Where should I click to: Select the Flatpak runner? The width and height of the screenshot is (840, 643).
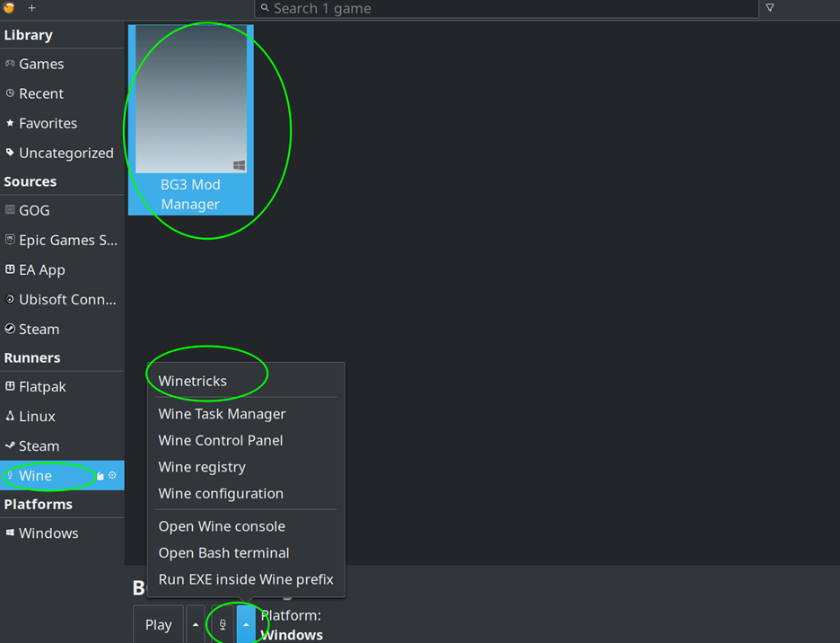click(62, 387)
